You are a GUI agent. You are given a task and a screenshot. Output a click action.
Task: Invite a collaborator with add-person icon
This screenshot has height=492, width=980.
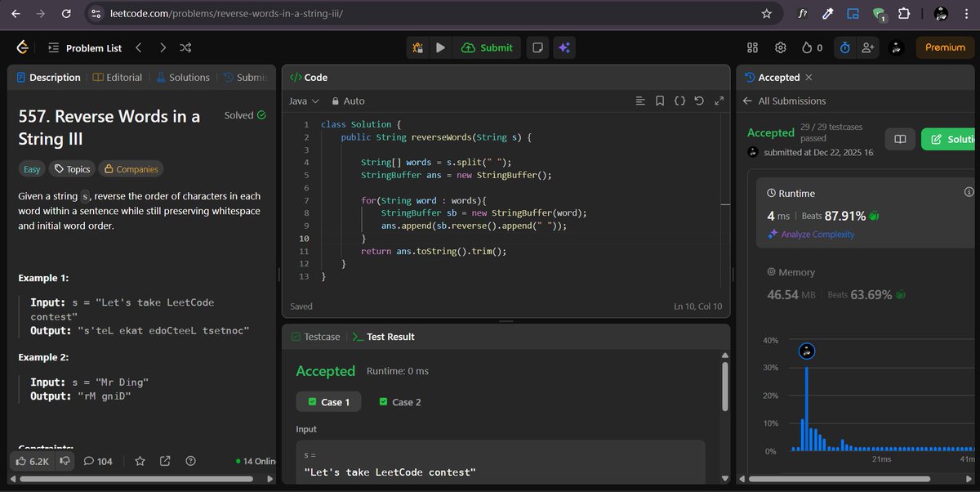tap(867, 47)
